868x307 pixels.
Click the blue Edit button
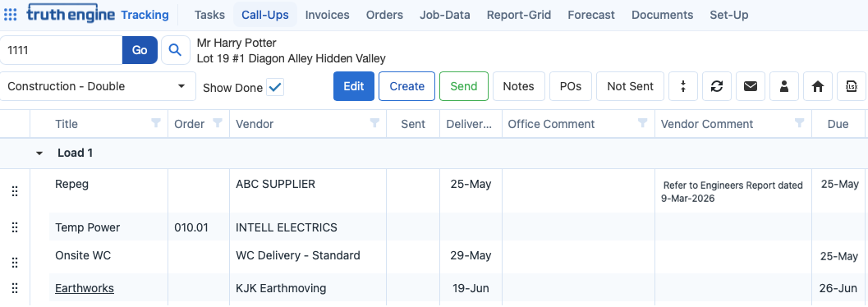(354, 86)
